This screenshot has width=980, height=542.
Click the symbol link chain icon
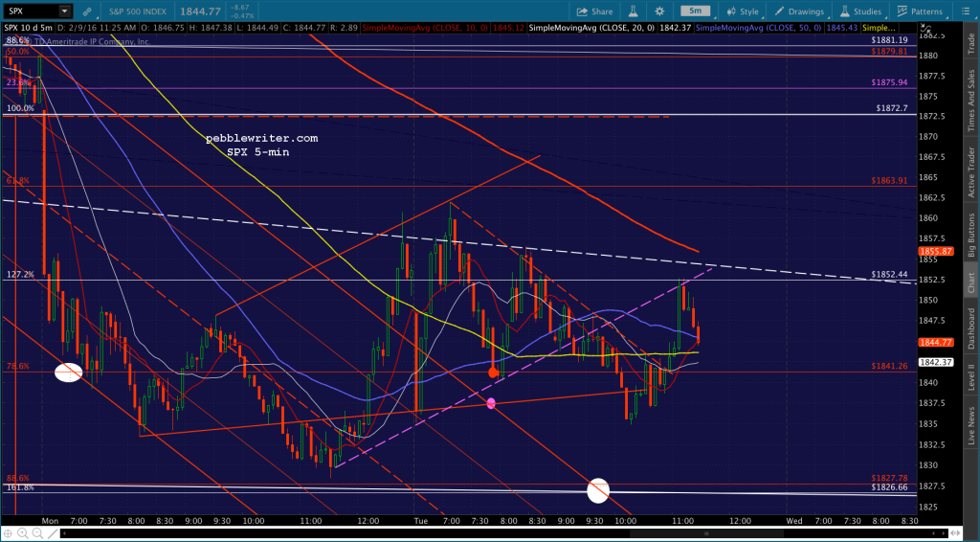point(87,11)
